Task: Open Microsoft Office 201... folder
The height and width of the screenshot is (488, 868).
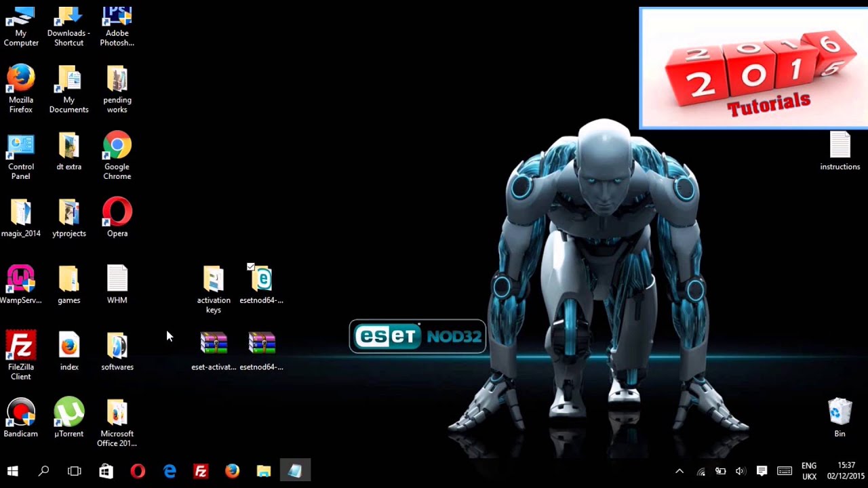Action: click(117, 423)
